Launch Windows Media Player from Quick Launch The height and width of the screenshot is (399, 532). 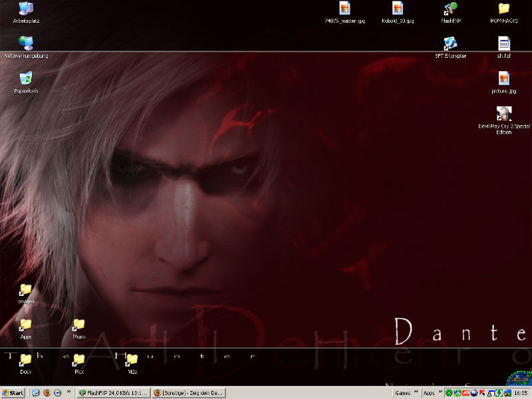(x=58, y=393)
